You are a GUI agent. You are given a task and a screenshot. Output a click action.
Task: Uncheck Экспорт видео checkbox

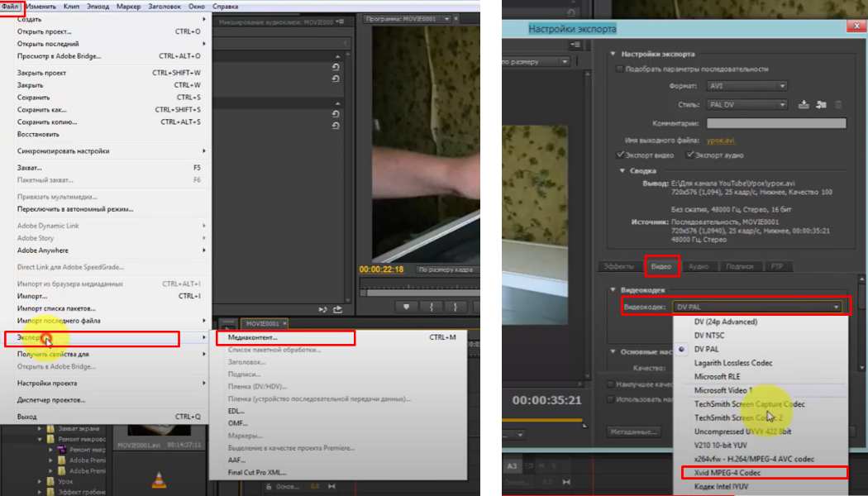tap(620, 155)
